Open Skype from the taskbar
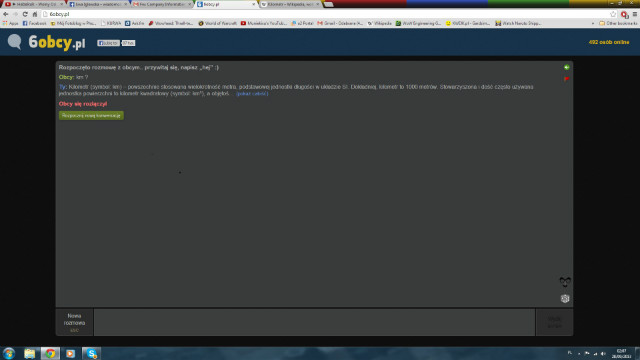 91,353
